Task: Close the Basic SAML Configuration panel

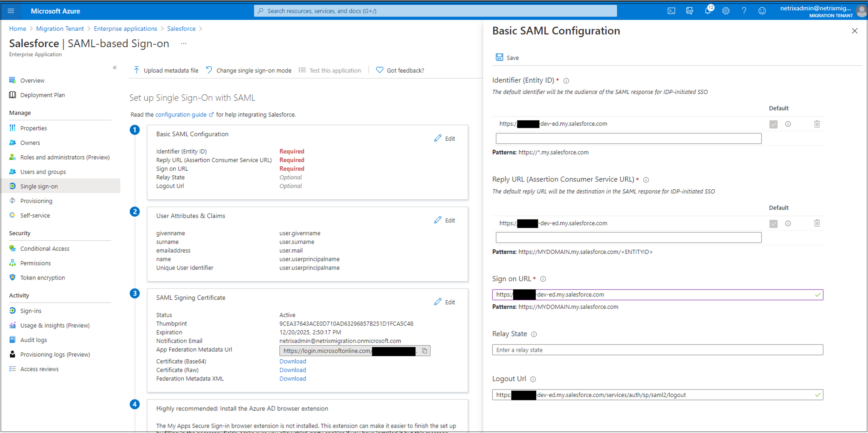Action: pos(855,31)
